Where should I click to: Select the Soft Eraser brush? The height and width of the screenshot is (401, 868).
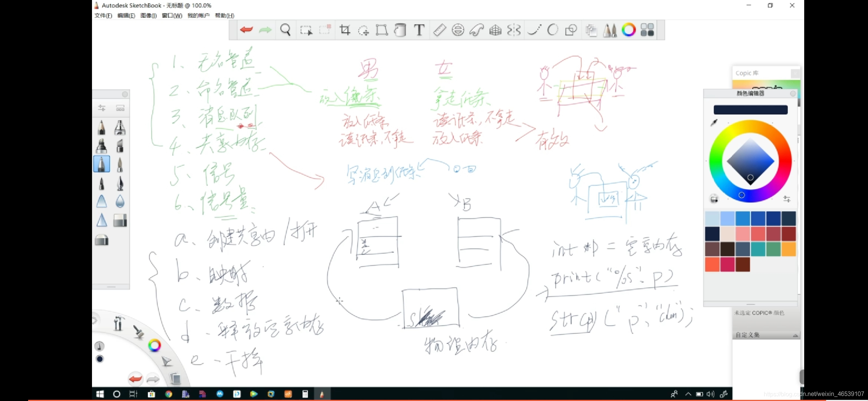click(102, 240)
